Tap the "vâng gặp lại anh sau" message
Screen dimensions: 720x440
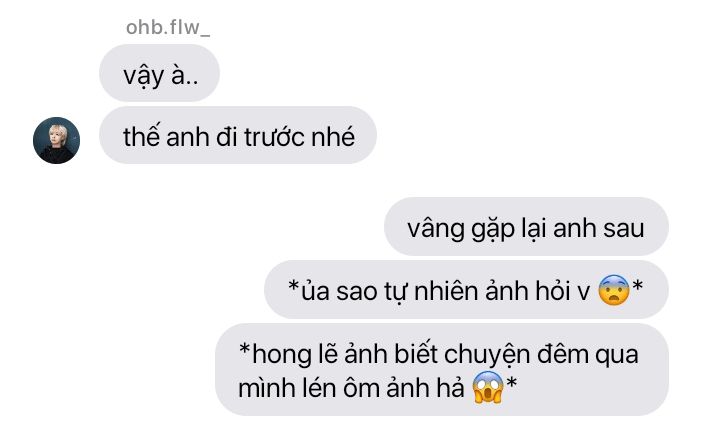click(526, 226)
